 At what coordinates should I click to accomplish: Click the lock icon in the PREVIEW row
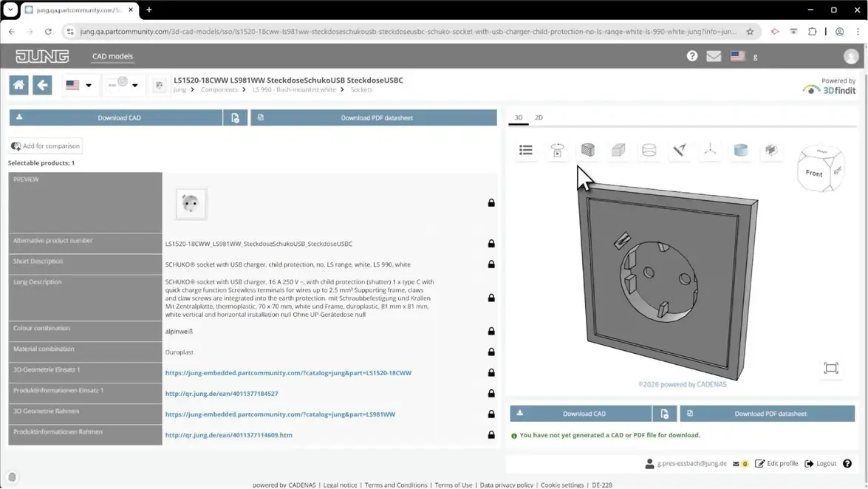point(491,202)
